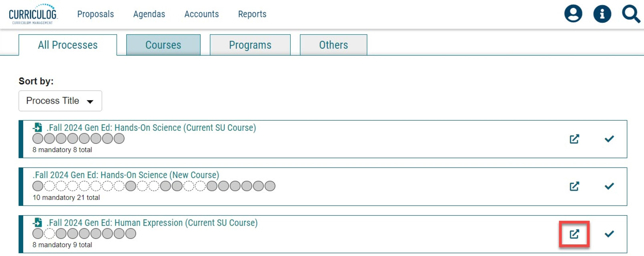Screen dimensions: 644x256
Task: Select the checkmark on Human Expression row
Action: coord(609,234)
